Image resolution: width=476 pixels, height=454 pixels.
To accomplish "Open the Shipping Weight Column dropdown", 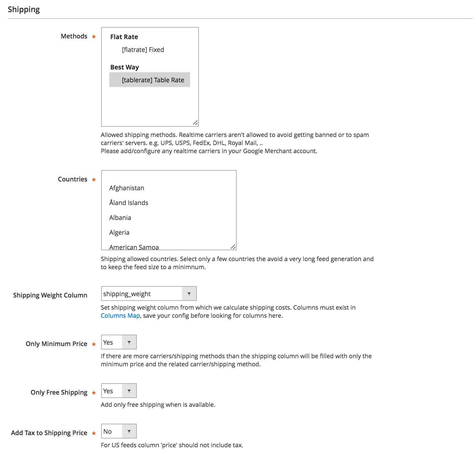I will click(x=149, y=293).
